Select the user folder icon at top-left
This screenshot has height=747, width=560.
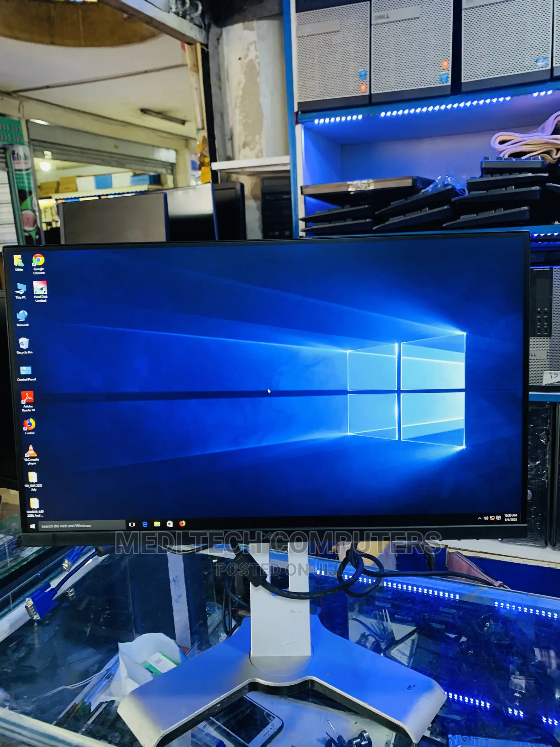pos(19,263)
